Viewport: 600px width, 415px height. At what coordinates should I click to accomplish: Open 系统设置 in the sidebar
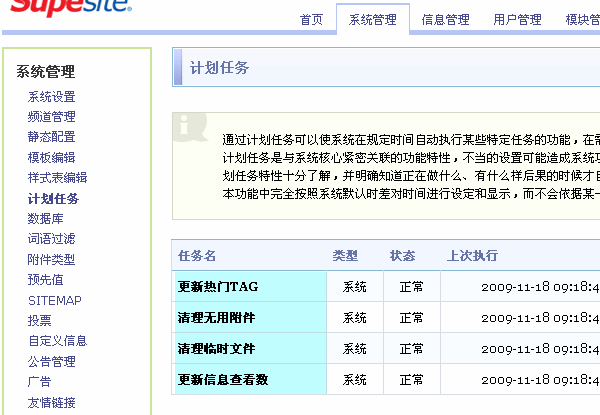[51, 97]
